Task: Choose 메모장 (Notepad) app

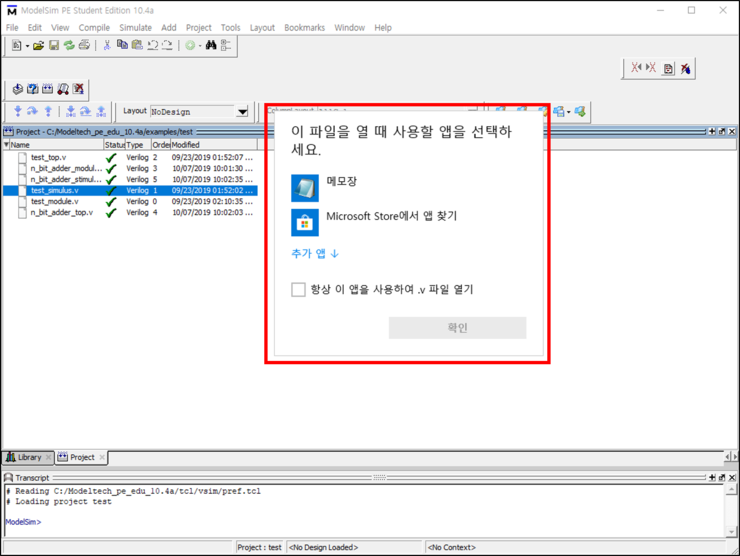Action: 324,187
